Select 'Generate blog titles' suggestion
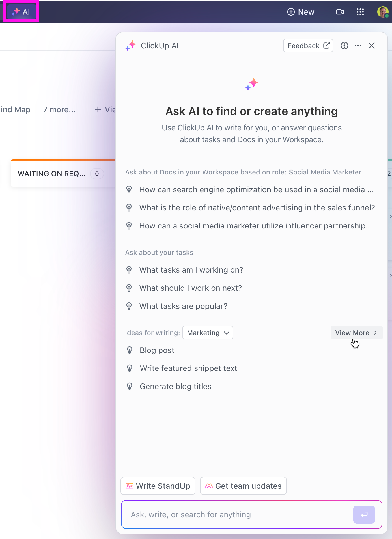392x539 pixels. pos(175,386)
